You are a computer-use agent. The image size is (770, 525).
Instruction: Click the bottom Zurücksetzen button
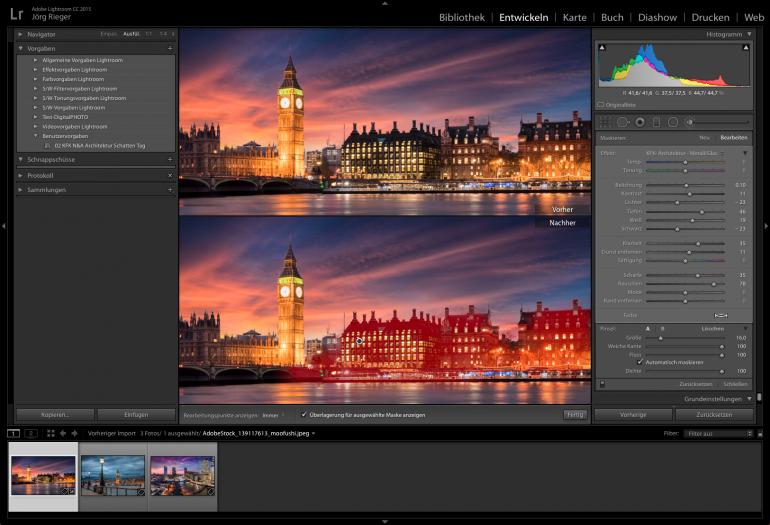click(x=714, y=415)
